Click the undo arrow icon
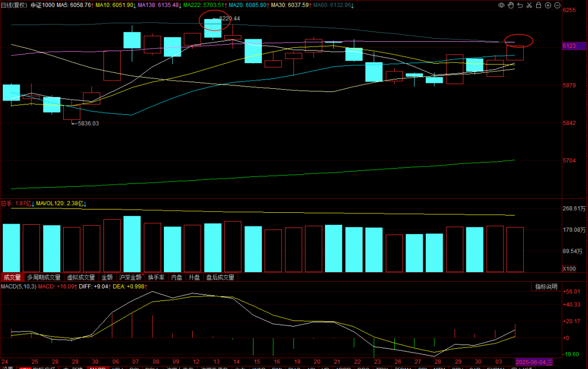588x369 pixels. pos(520,5)
